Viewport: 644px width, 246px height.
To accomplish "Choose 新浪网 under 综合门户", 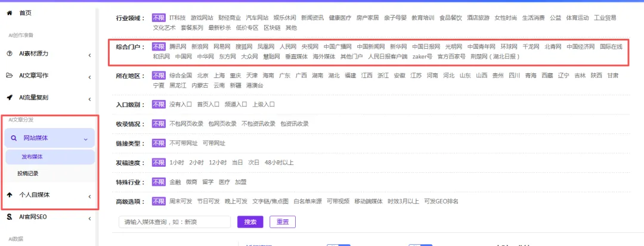I will click(200, 46).
